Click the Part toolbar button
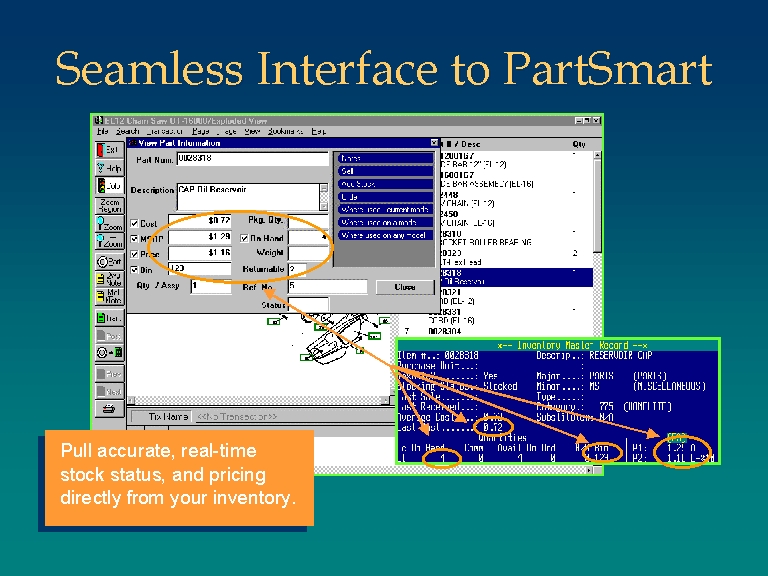Screen dimensions: 768x576 109,261
